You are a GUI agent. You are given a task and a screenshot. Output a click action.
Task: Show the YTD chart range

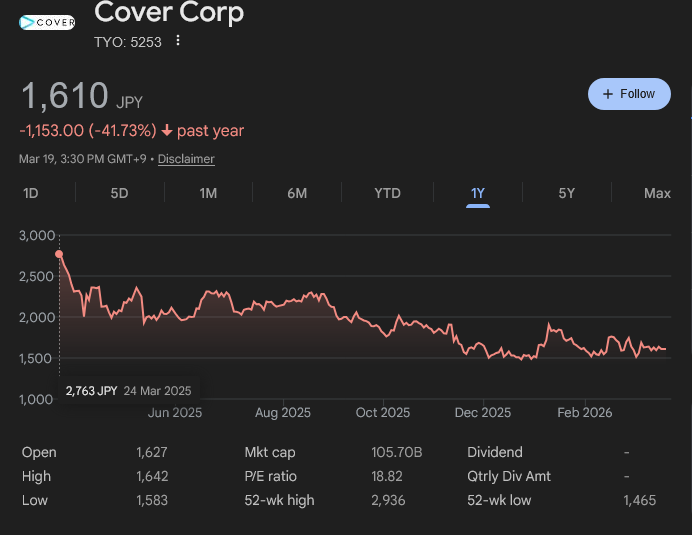pos(387,193)
